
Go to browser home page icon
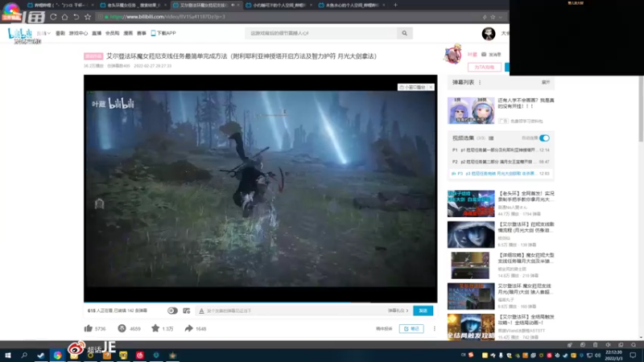tap(65, 17)
